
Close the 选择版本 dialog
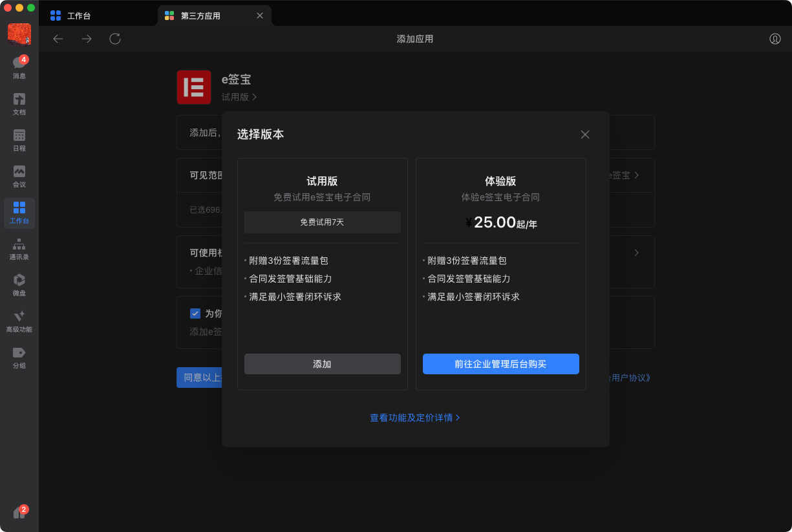click(585, 134)
